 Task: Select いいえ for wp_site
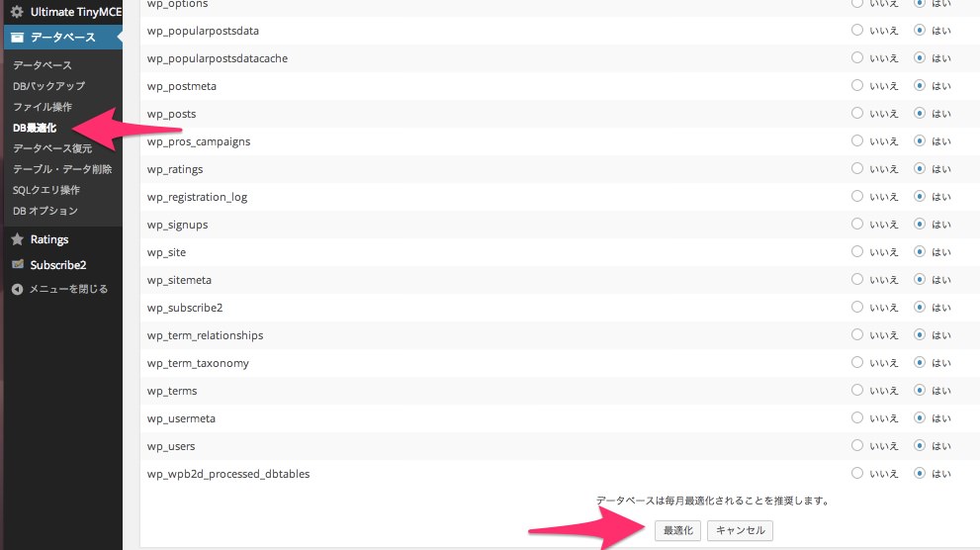coord(856,252)
